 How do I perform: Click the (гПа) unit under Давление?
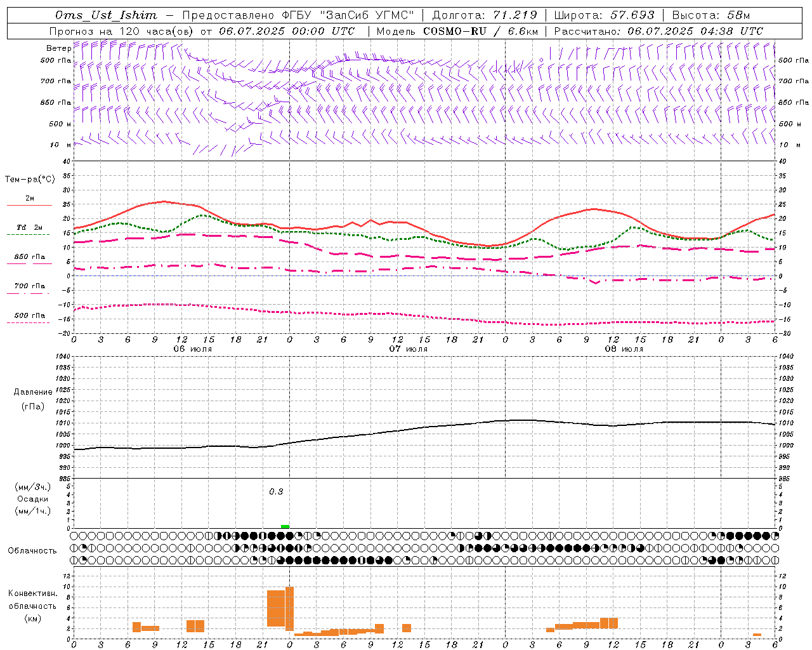click(33, 406)
